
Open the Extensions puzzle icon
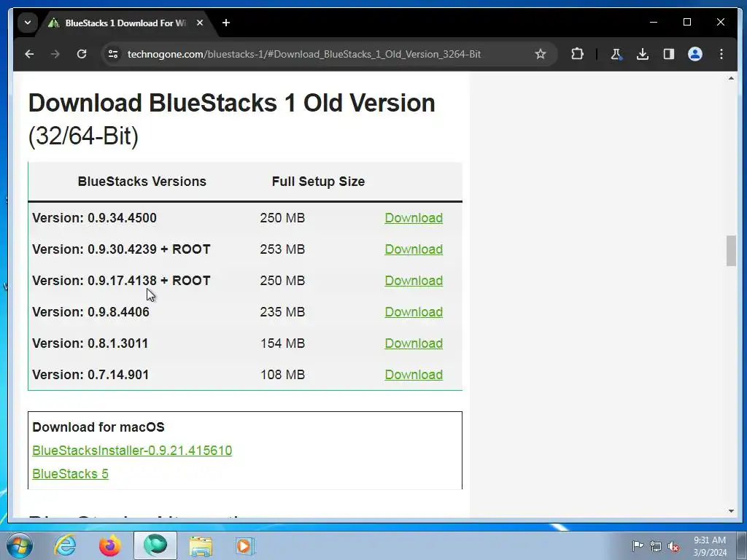point(577,54)
